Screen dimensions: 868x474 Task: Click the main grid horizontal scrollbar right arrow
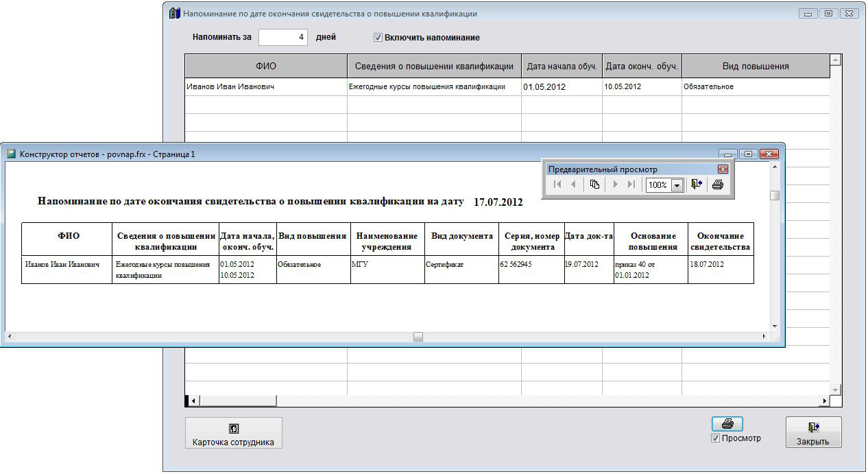824,401
